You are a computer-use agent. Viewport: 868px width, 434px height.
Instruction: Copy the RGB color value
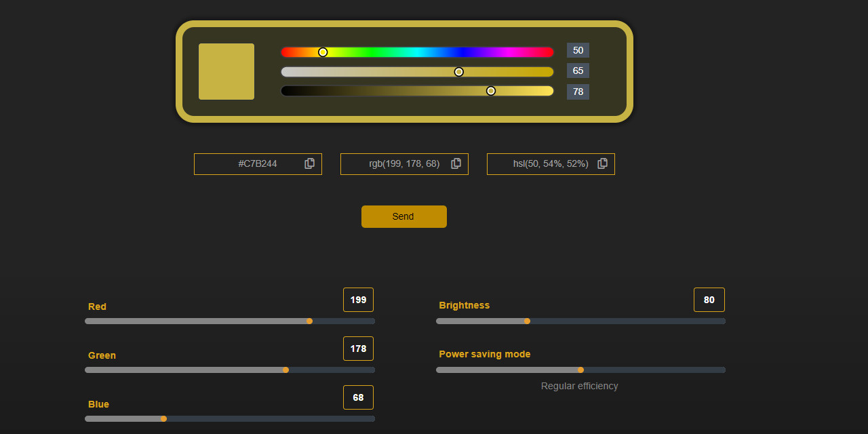pyautogui.click(x=456, y=163)
